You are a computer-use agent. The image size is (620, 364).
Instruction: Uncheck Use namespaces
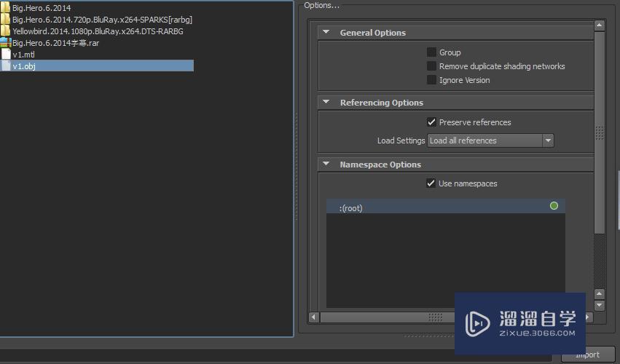pyautogui.click(x=431, y=183)
